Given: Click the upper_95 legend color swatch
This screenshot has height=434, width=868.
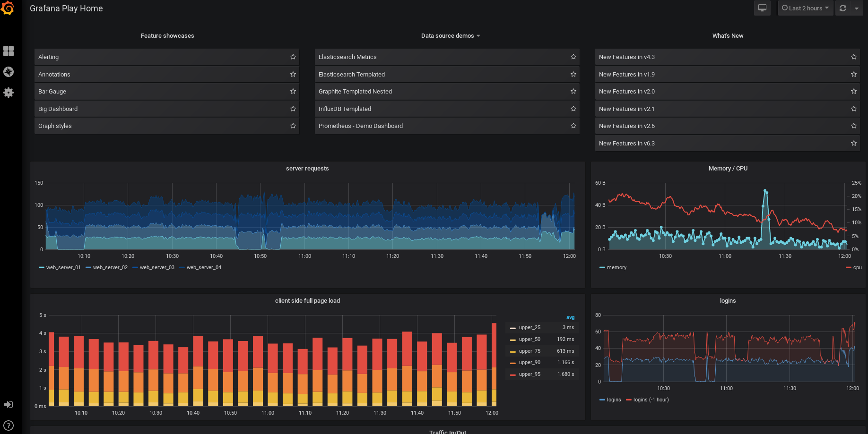Looking at the screenshot, I should 513,374.
